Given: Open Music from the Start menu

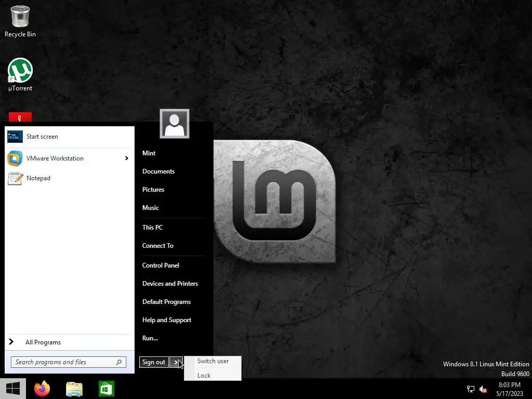Looking at the screenshot, I should [x=151, y=208].
